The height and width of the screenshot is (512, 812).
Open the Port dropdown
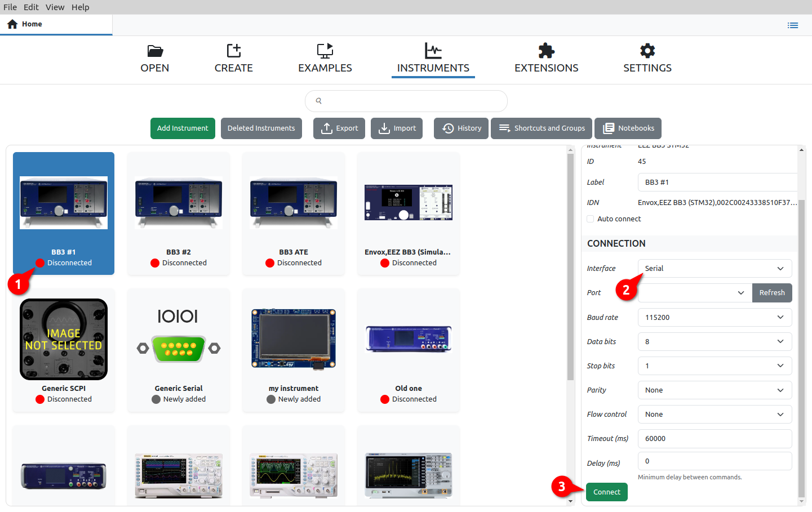pos(695,293)
